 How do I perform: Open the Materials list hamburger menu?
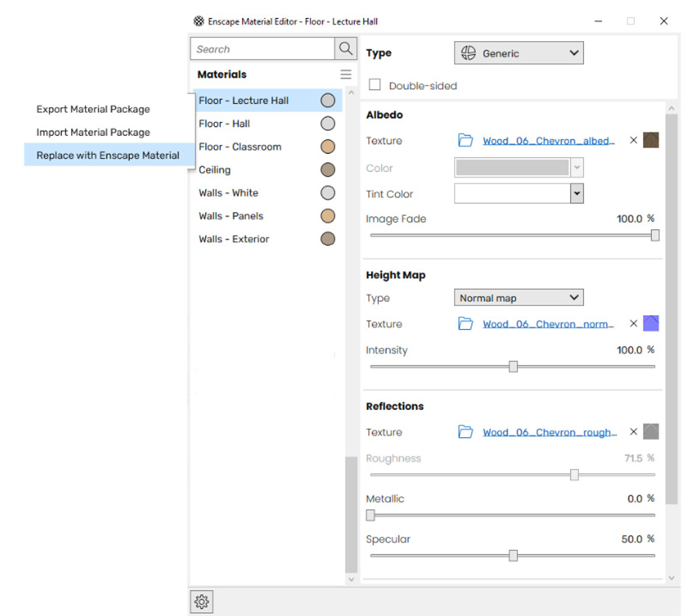tap(346, 74)
